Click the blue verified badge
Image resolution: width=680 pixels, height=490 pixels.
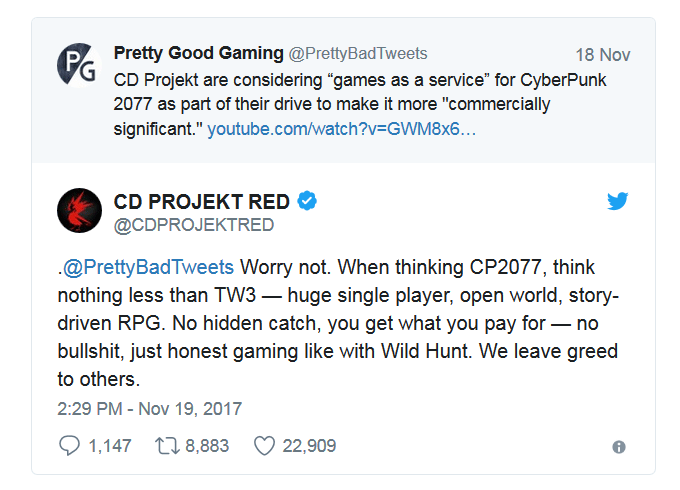tap(308, 202)
